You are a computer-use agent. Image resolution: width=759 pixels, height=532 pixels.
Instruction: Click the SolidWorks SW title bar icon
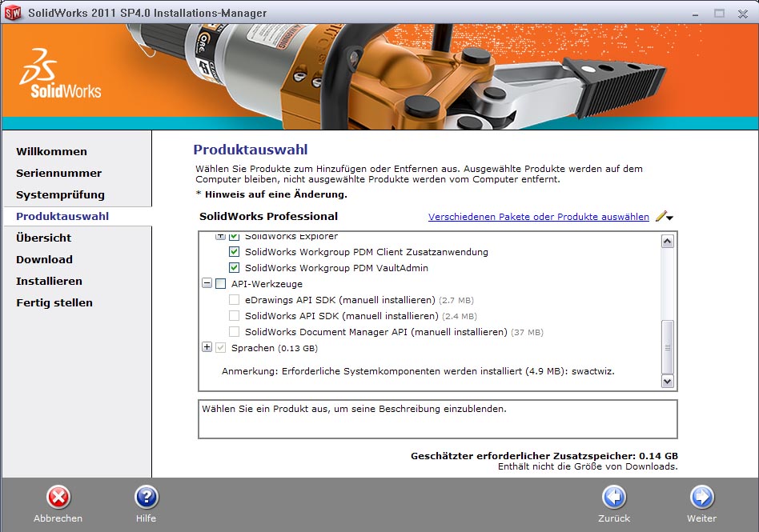click(13, 13)
